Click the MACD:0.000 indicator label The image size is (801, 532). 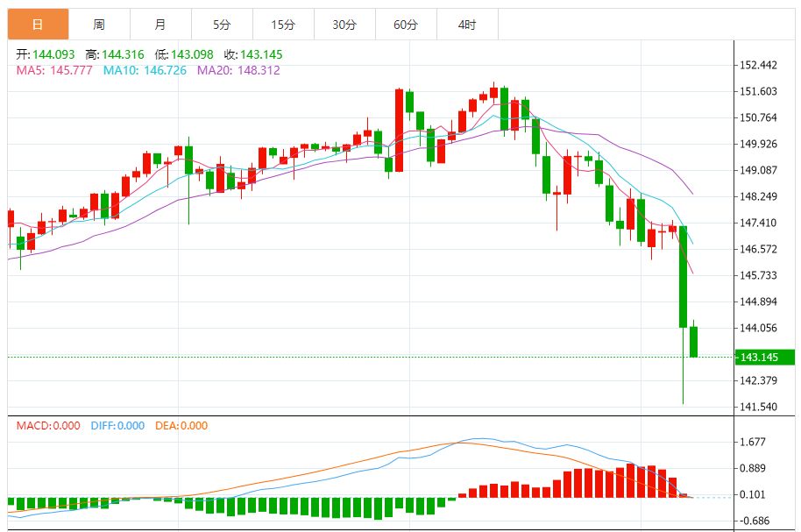click(48, 426)
